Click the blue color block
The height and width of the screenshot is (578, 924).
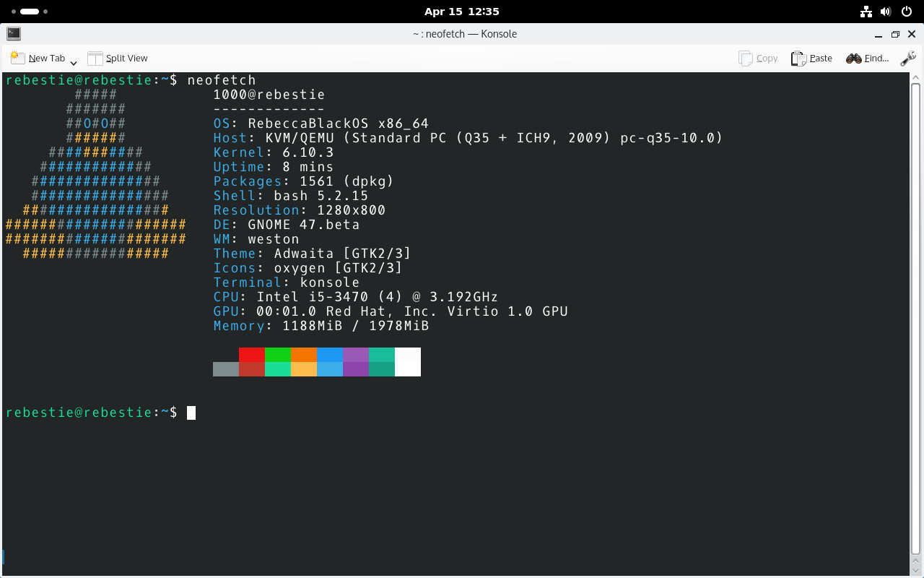[330, 355]
